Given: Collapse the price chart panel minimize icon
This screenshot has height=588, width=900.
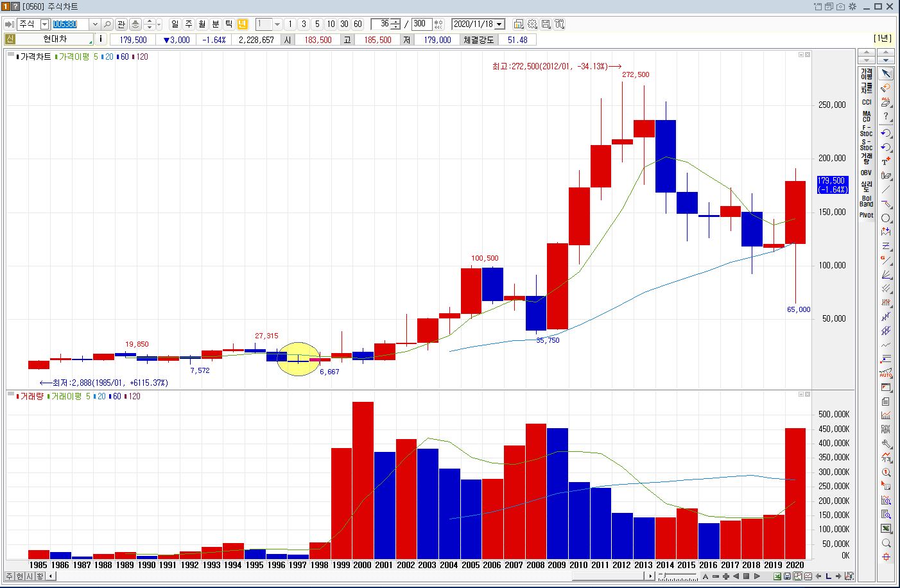Looking at the screenshot, I should point(801,55).
